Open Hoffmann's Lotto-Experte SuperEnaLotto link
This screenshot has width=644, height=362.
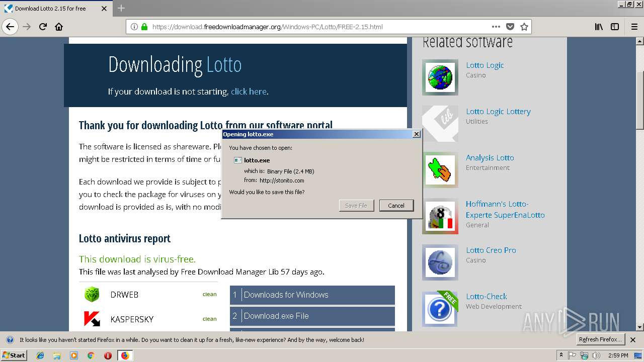click(505, 210)
